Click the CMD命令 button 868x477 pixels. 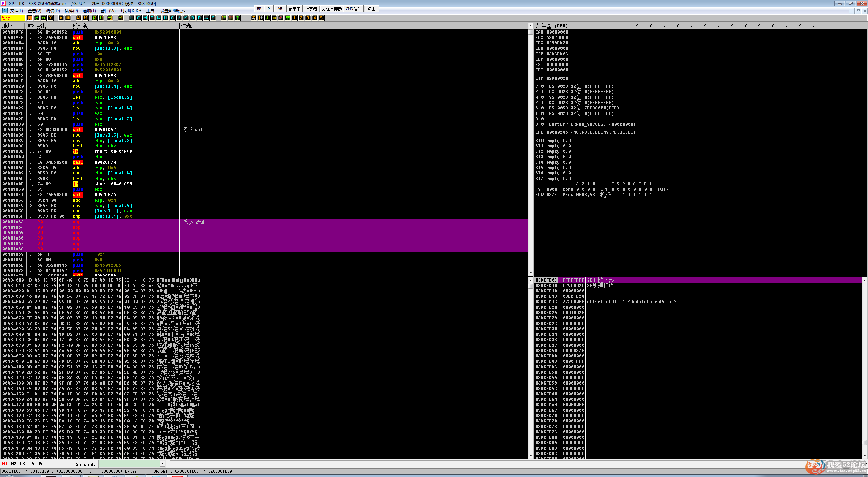(353, 9)
